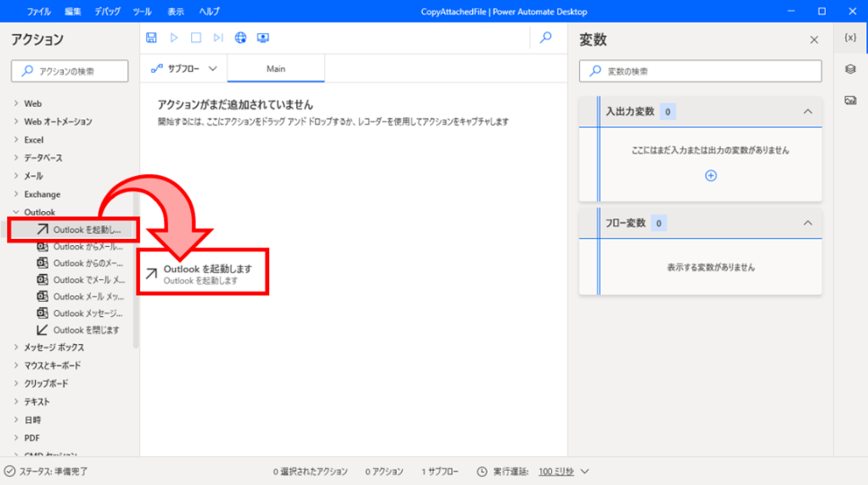Open the サブフロー dropdown
868x485 pixels.
tap(184, 69)
